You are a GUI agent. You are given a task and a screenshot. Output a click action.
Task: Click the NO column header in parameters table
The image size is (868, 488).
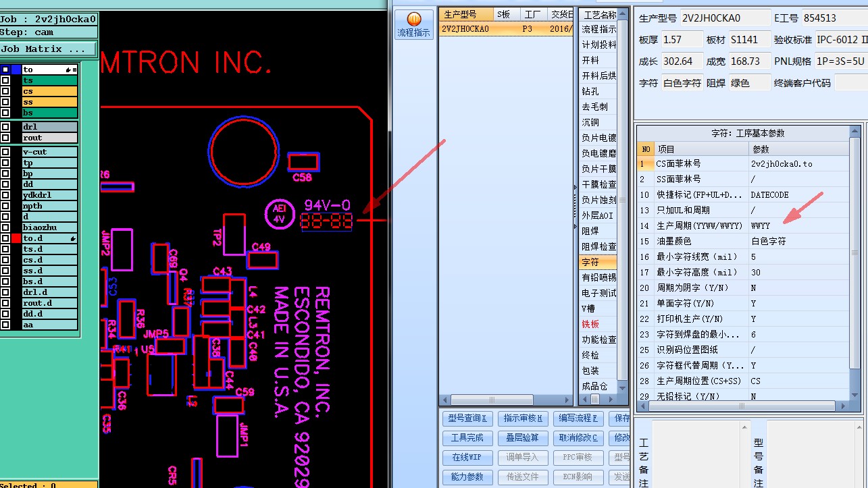tap(646, 149)
